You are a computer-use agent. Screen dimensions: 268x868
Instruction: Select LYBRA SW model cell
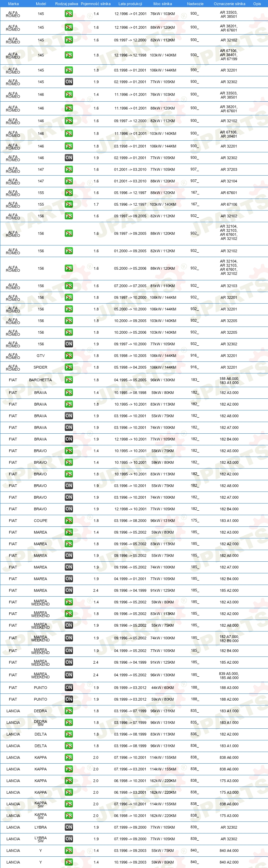pyautogui.click(x=40, y=839)
